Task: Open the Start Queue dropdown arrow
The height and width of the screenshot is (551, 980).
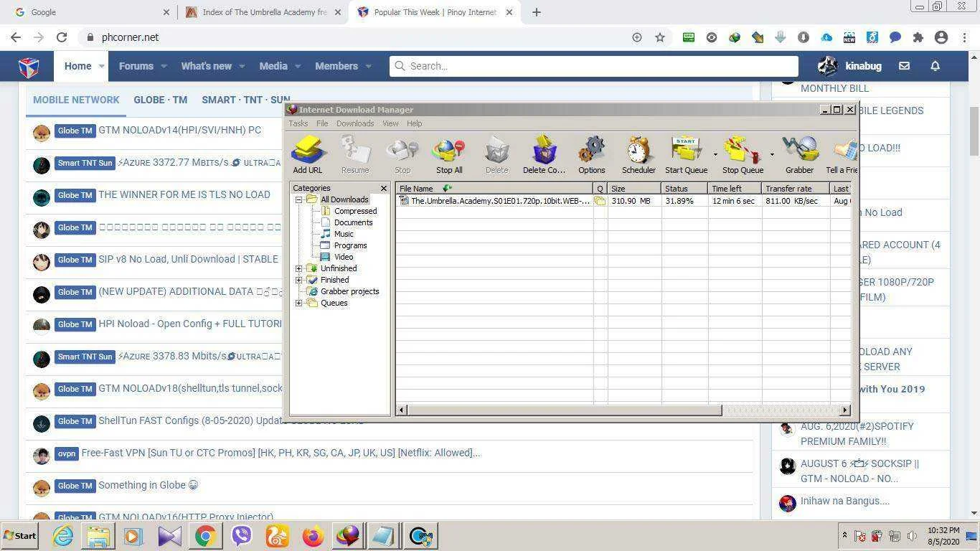Action: [715, 154]
